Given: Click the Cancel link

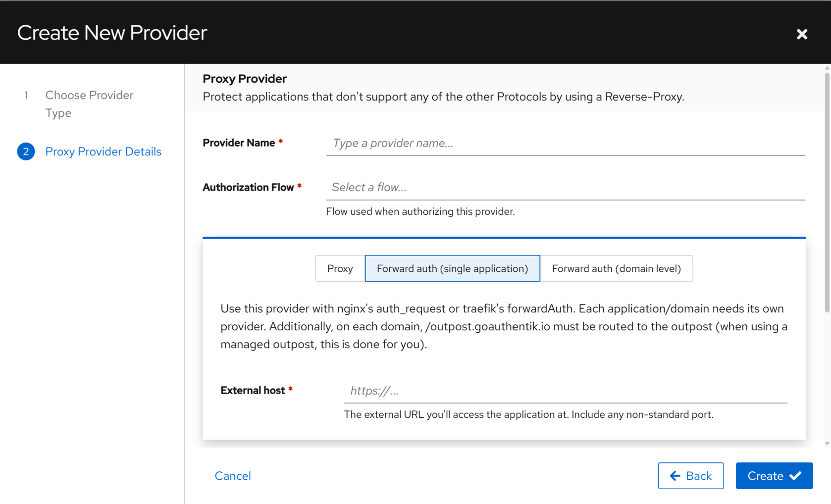Looking at the screenshot, I should pyautogui.click(x=233, y=476).
